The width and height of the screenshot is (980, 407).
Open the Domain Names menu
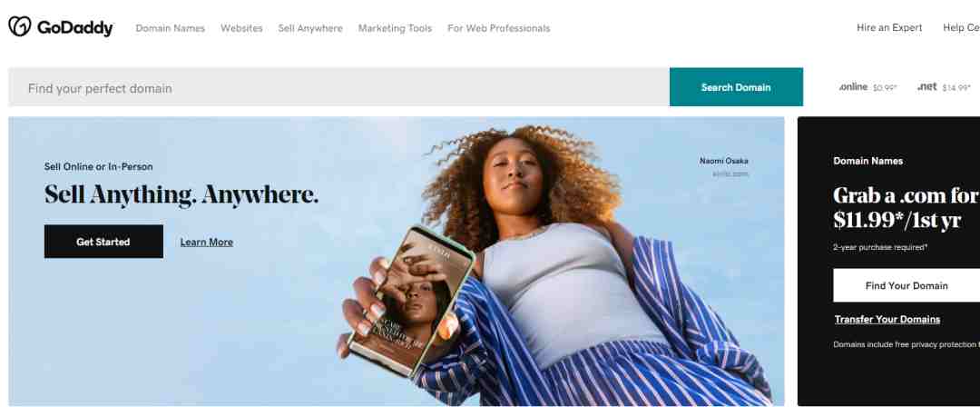[x=170, y=28]
